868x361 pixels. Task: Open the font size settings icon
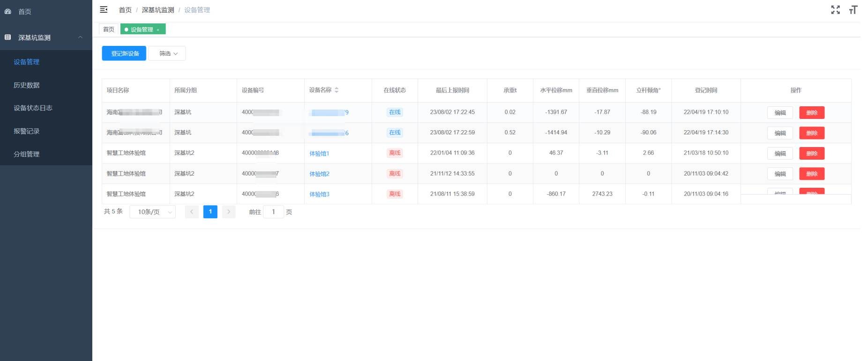(853, 10)
